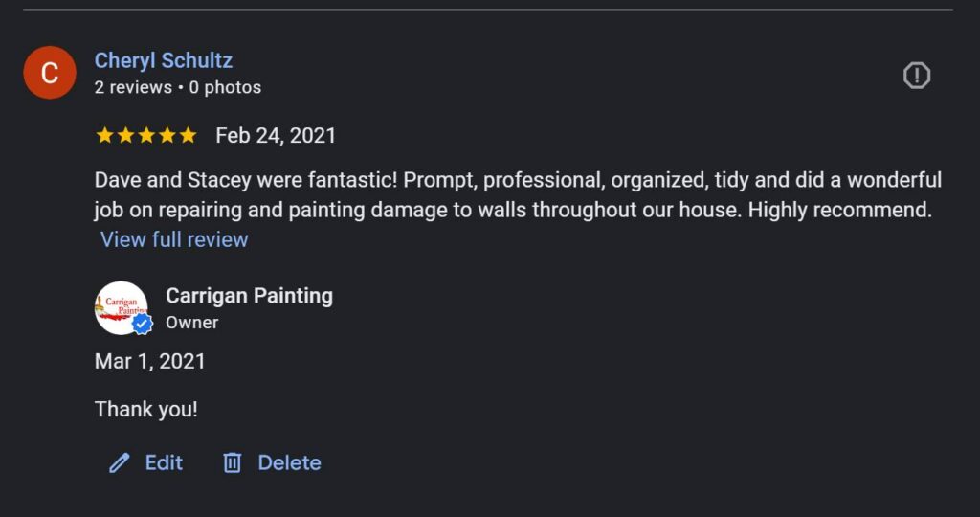Click the report review flag icon

[x=916, y=75]
